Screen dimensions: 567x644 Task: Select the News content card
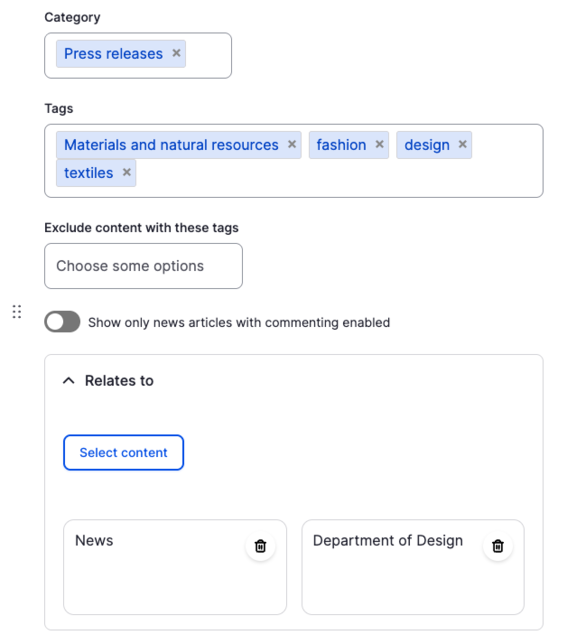175,567
